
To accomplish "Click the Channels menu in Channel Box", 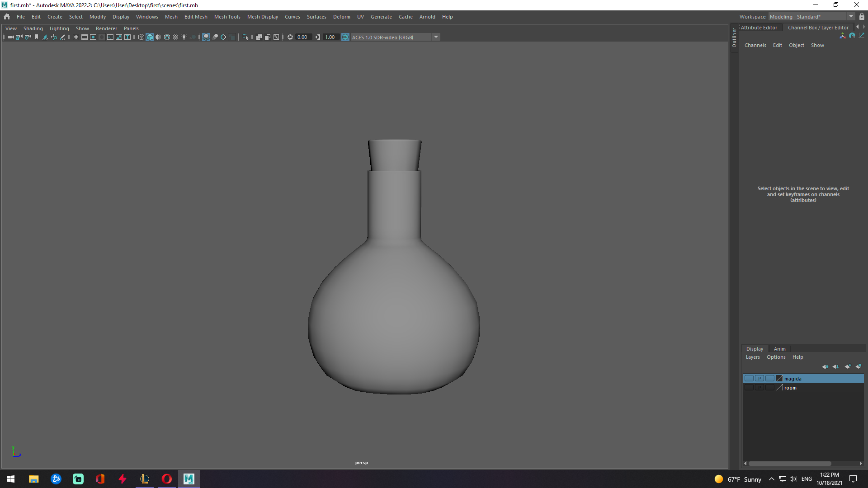I will click(755, 45).
